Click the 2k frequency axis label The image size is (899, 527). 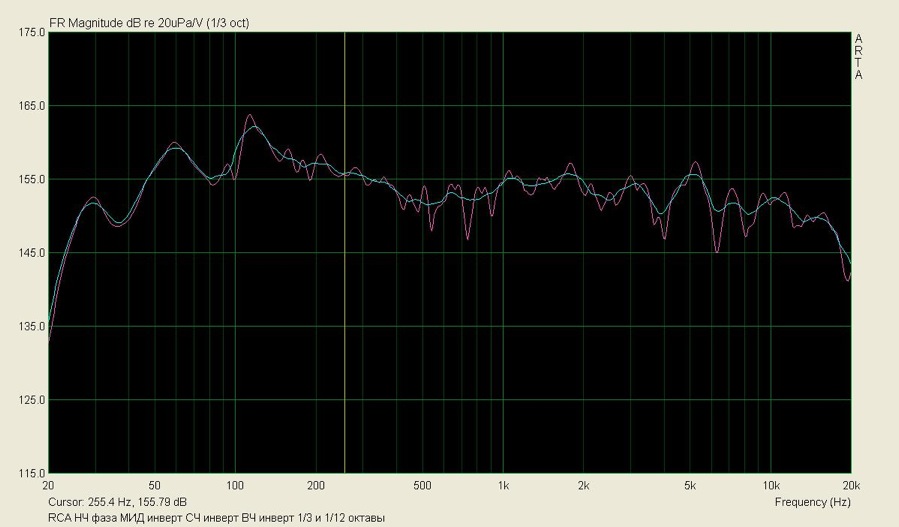point(583,485)
